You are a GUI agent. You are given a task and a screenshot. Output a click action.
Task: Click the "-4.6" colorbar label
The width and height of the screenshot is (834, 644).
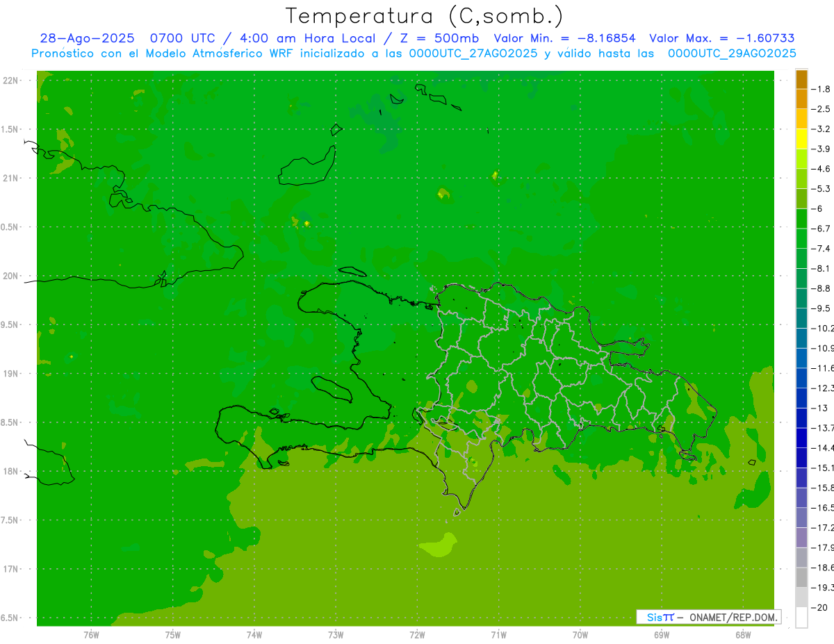pyautogui.click(x=821, y=169)
